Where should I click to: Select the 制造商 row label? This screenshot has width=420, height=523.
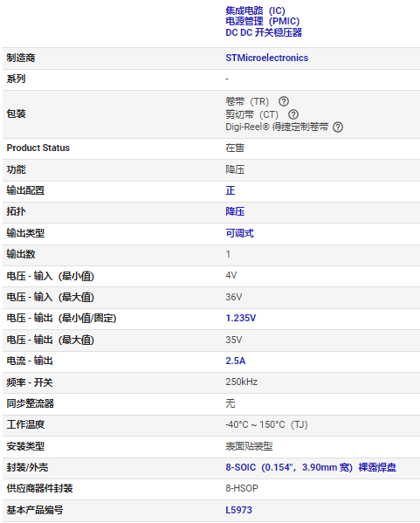[x=21, y=58]
